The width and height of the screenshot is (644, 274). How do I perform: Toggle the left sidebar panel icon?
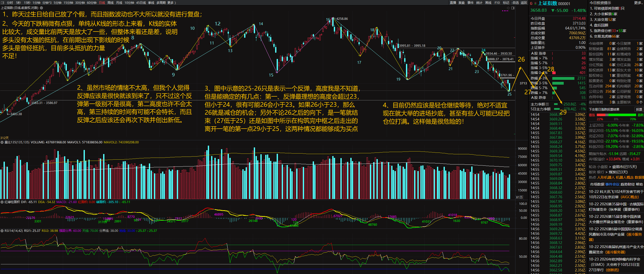(3, 3)
